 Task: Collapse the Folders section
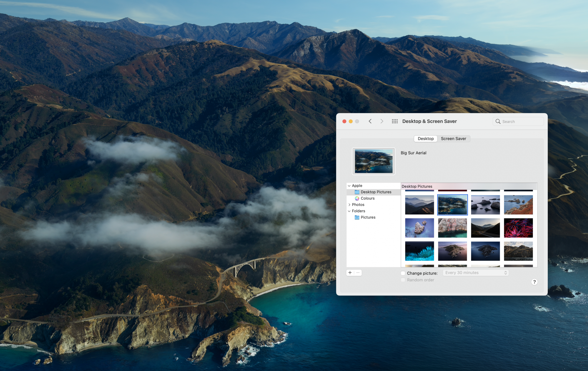pyautogui.click(x=349, y=211)
